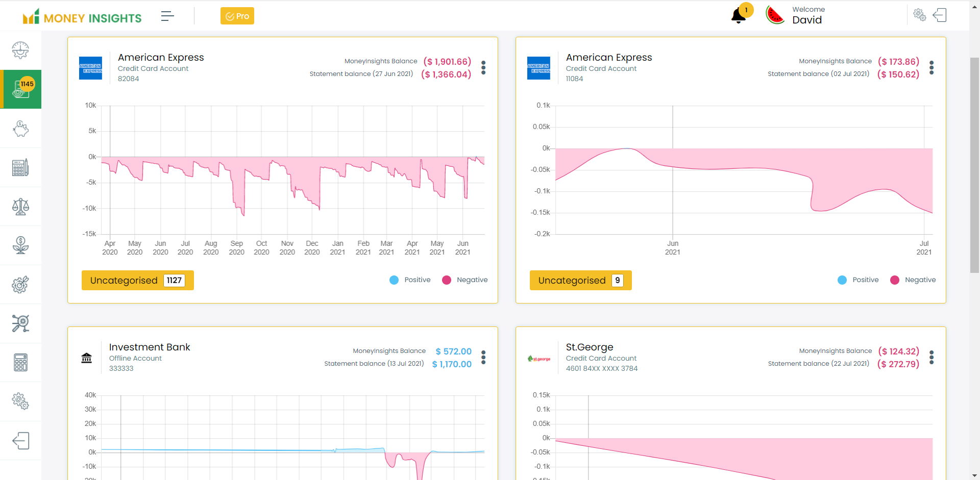Screen dimensions: 980x480
Task: Click the Pro upgrade button
Action: (x=237, y=16)
